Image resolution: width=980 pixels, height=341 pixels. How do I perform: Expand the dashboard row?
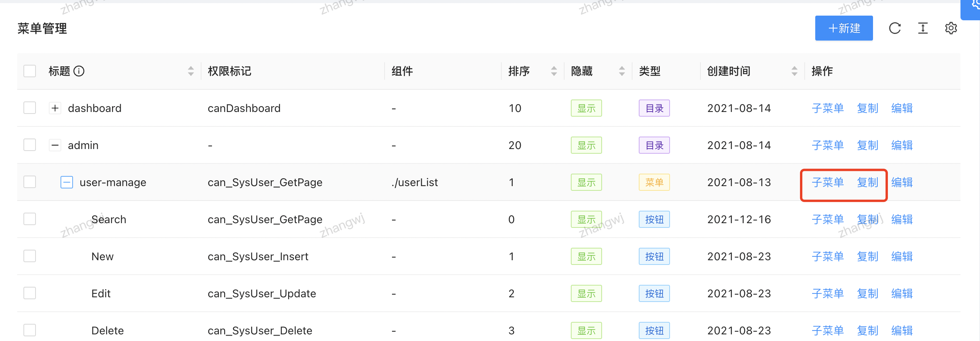tap(55, 108)
